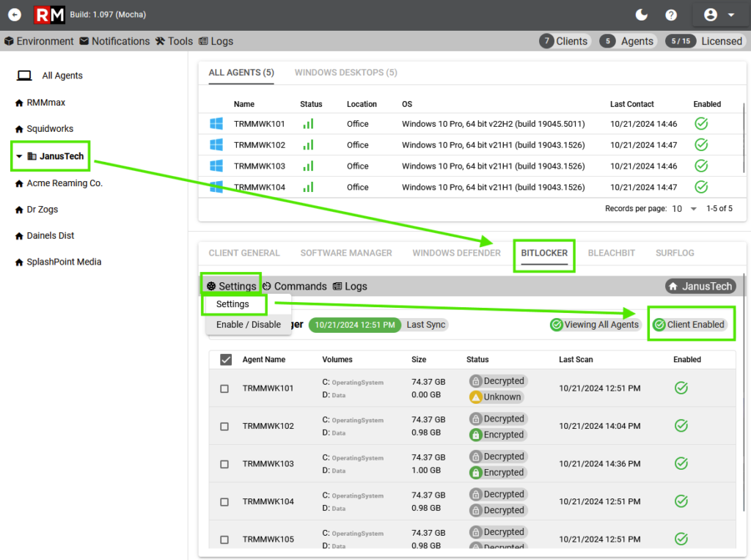This screenshot has height=560, width=751.
Task: Open BitLocker Logs menu
Action: coord(350,286)
